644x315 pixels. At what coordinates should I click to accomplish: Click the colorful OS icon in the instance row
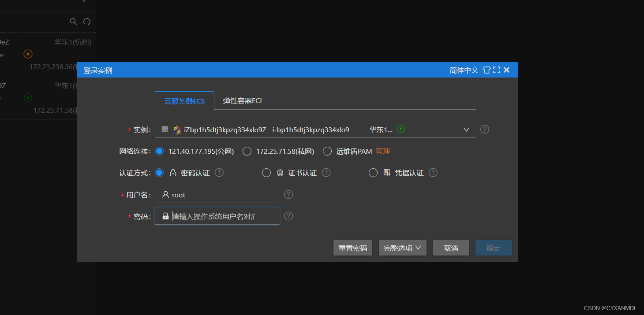[x=176, y=130]
